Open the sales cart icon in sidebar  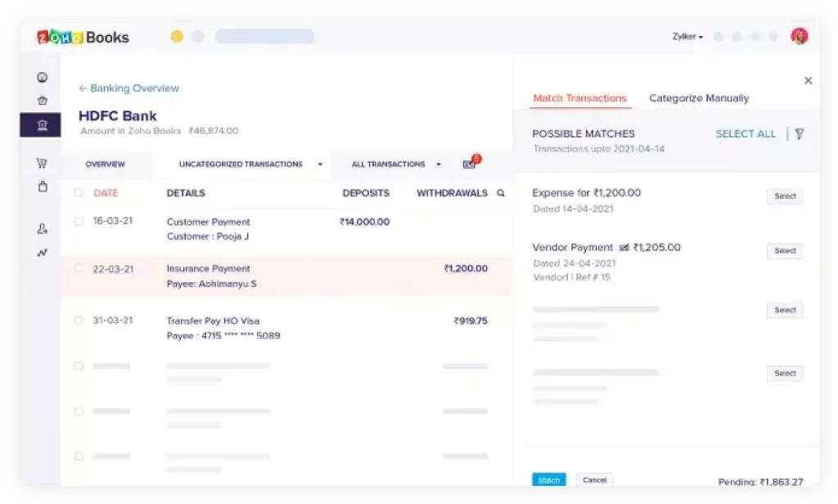tap(42, 163)
